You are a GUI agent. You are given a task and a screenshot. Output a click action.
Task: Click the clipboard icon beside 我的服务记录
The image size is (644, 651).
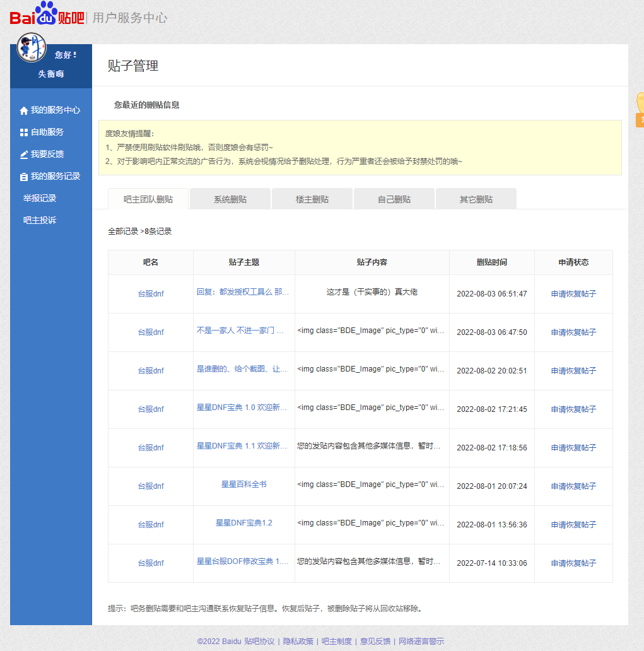click(x=24, y=177)
